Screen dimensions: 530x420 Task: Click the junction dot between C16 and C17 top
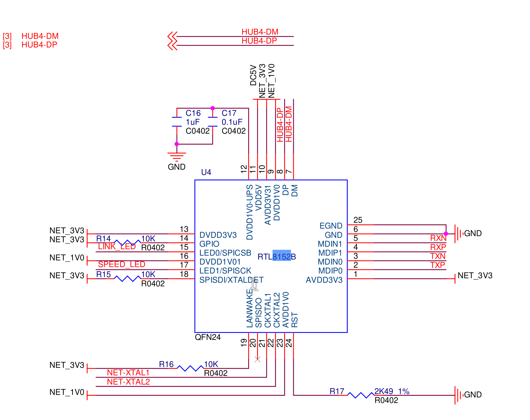point(213,108)
